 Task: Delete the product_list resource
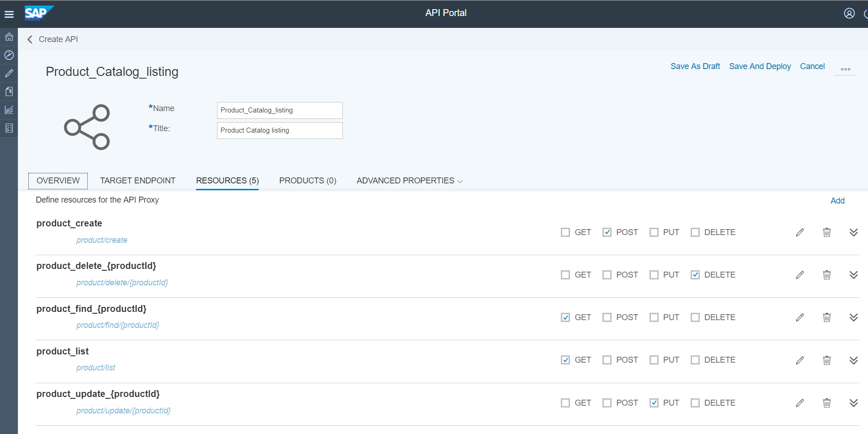point(826,360)
